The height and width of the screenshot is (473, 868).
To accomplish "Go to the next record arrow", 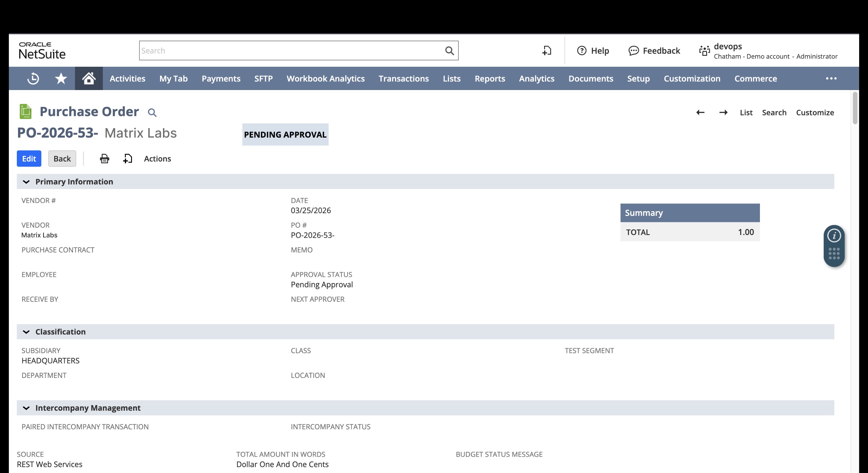I will pyautogui.click(x=723, y=112).
